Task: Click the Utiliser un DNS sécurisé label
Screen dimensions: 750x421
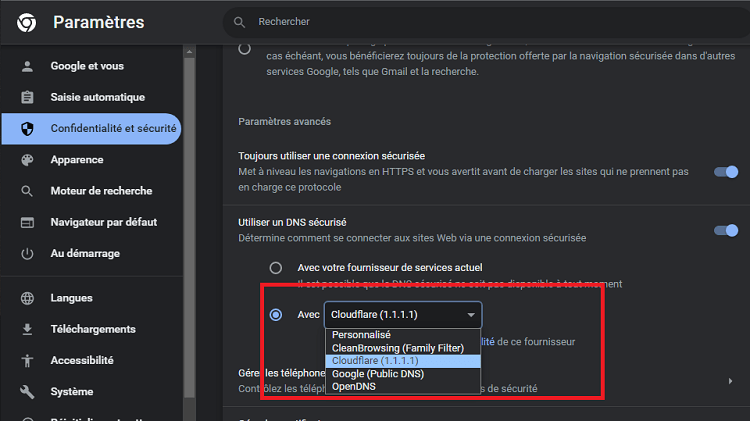Action: (x=292, y=222)
